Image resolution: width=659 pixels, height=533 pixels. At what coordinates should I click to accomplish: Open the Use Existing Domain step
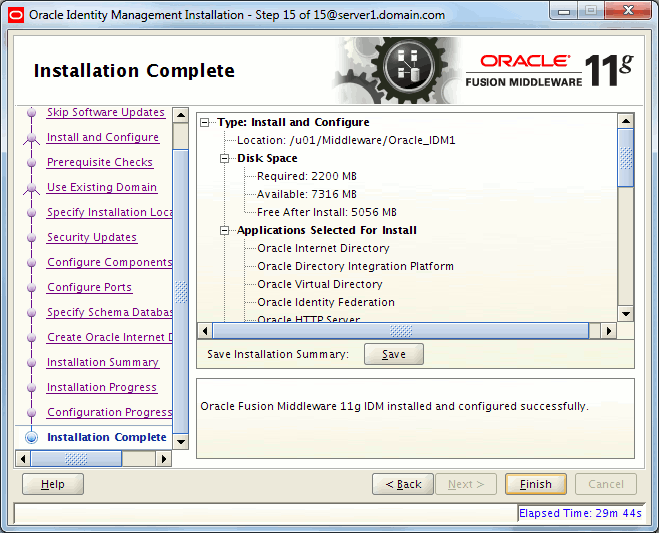pos(102,187)
